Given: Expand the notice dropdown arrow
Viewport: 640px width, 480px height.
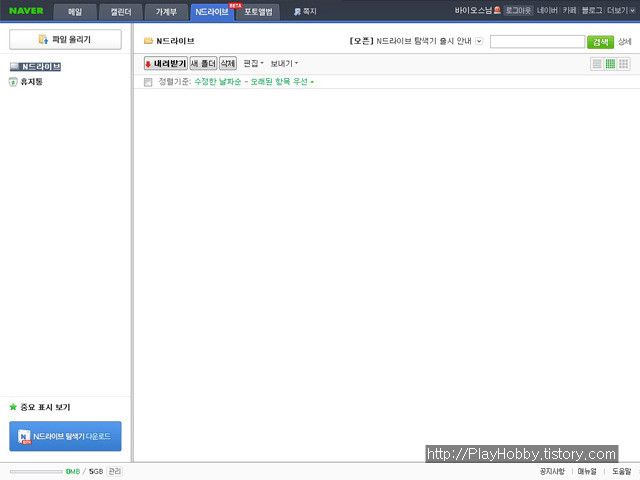Looking at the screenshot, I should pyautogui.click(x=479, y=41).
